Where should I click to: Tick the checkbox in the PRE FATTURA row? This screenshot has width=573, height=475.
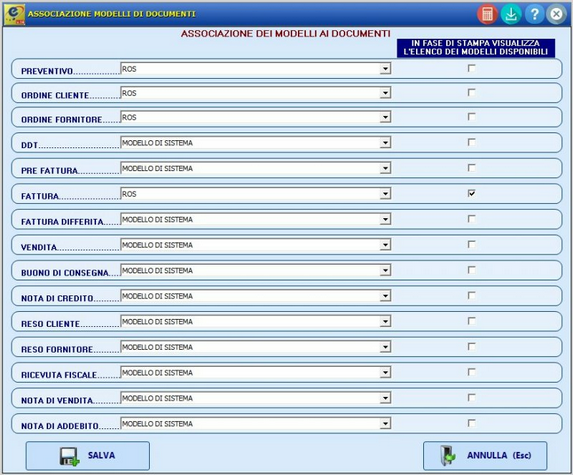coord(472,167)
